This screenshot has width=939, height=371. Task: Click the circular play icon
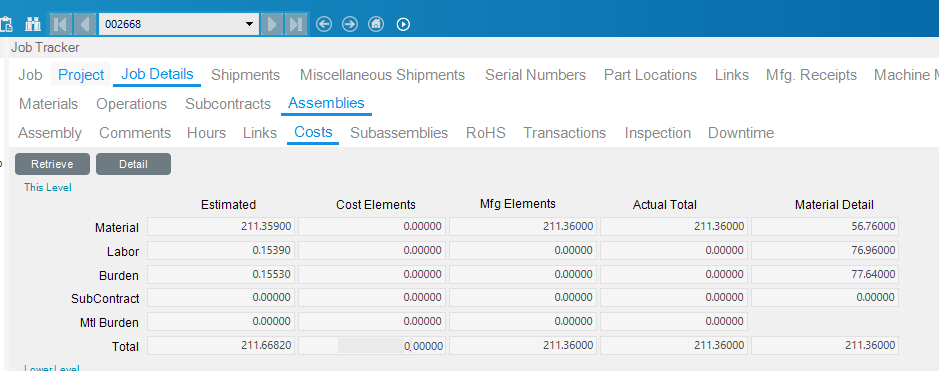(x=404, y=25)
